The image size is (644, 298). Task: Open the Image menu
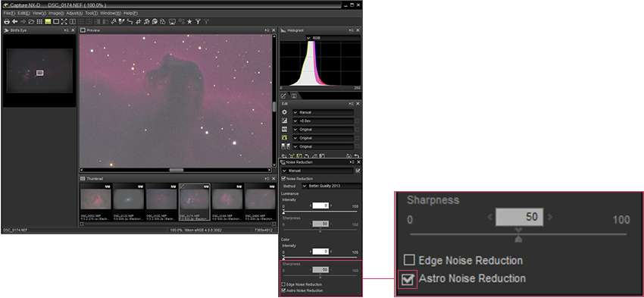pyautogui.click(x=56, y=13)
